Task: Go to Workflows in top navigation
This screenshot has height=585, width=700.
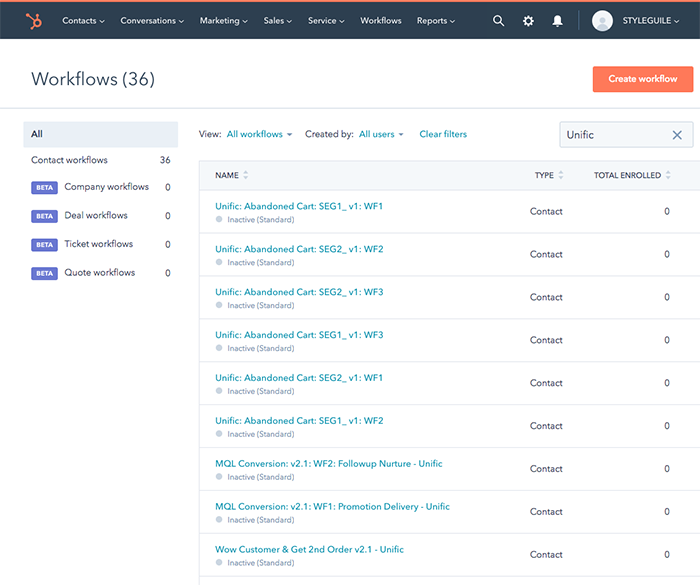Action: tap(380, 21)
